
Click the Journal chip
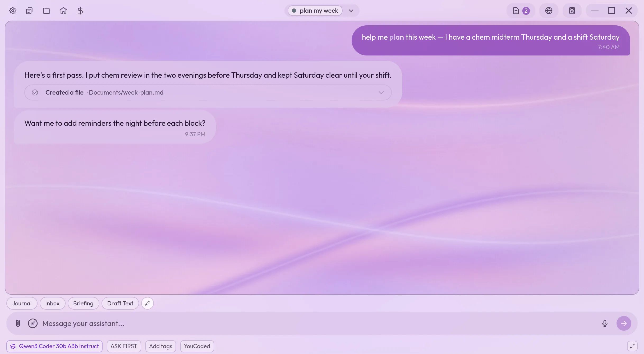tap(22, 303)
